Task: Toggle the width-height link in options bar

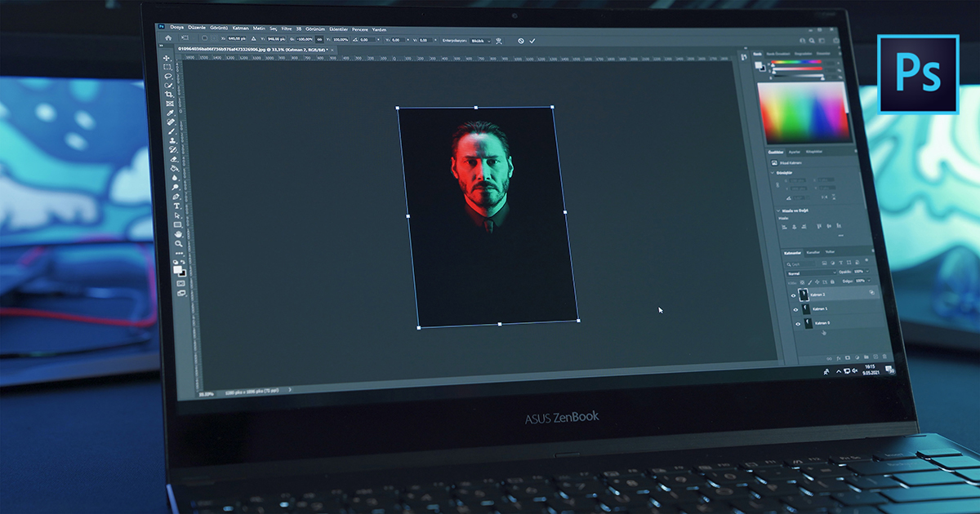Action: click(319, 40)
